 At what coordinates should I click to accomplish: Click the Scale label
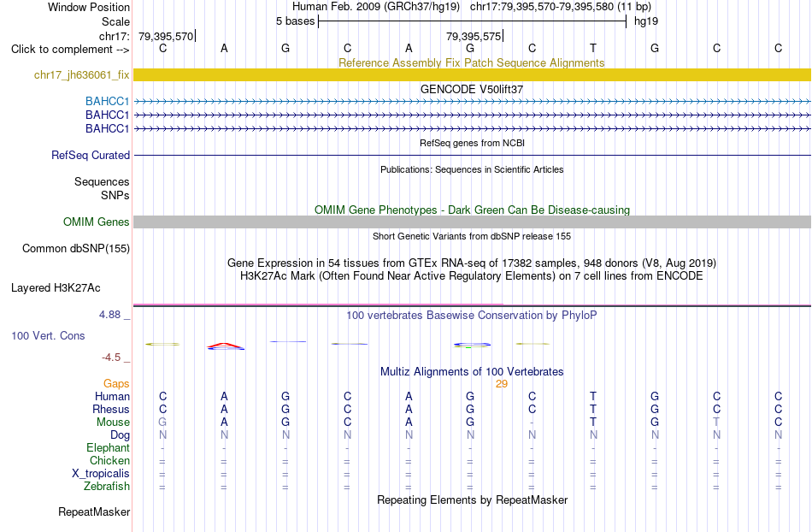[115, 21]
